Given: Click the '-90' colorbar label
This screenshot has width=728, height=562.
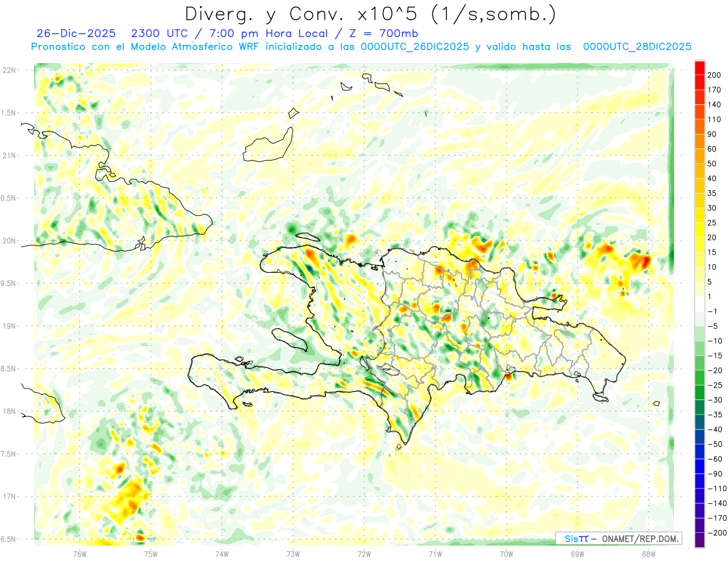Looking at the screenshot, I should 715,473.
